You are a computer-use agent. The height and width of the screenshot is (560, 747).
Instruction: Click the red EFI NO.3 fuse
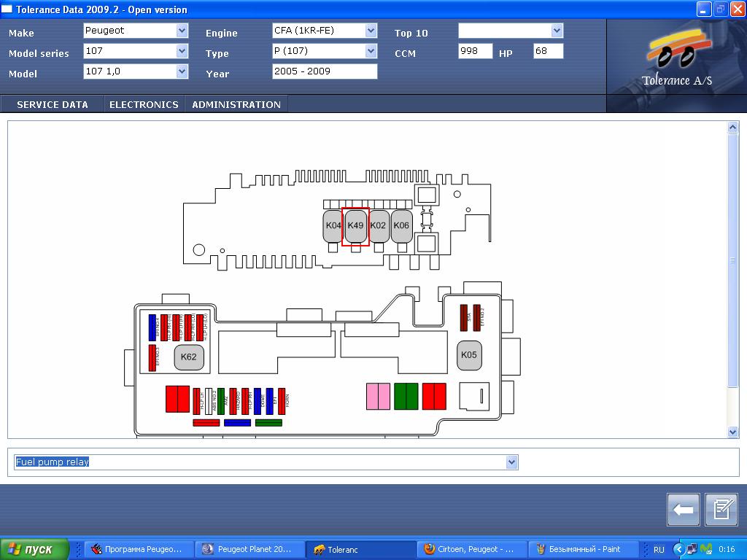152,358
